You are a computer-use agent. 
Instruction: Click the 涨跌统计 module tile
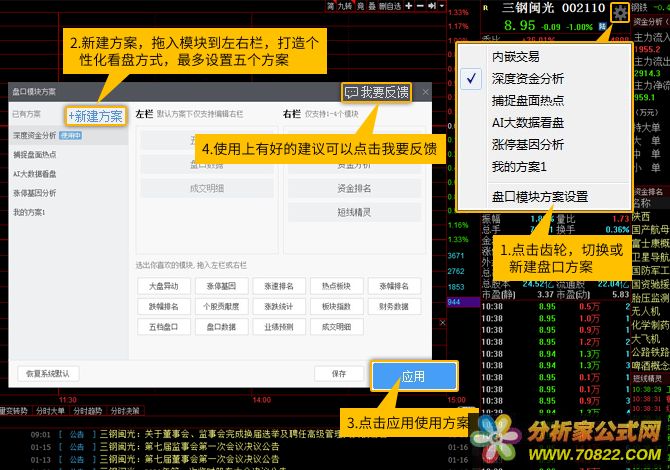[x=279, y=306]
